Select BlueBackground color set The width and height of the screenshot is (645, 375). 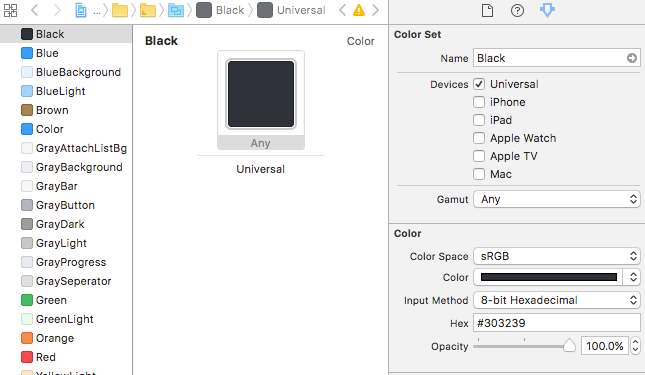coord(66,72)
